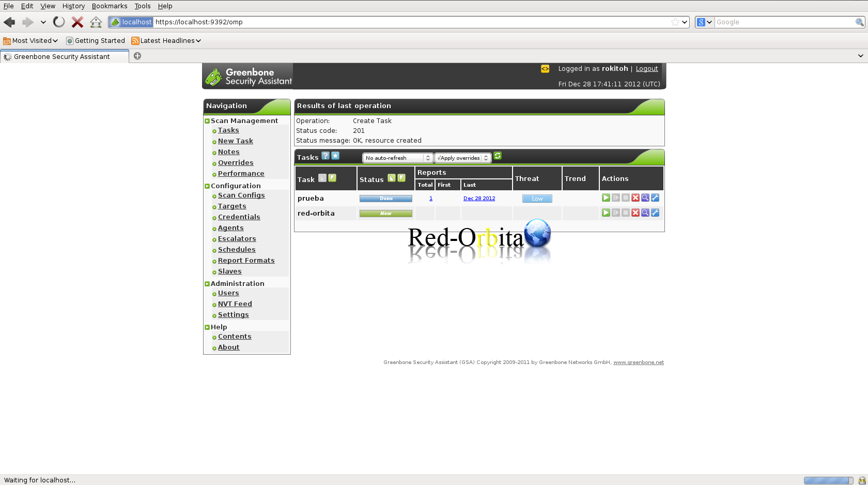
Task: Click the browser Home icon
Action: 96,22
